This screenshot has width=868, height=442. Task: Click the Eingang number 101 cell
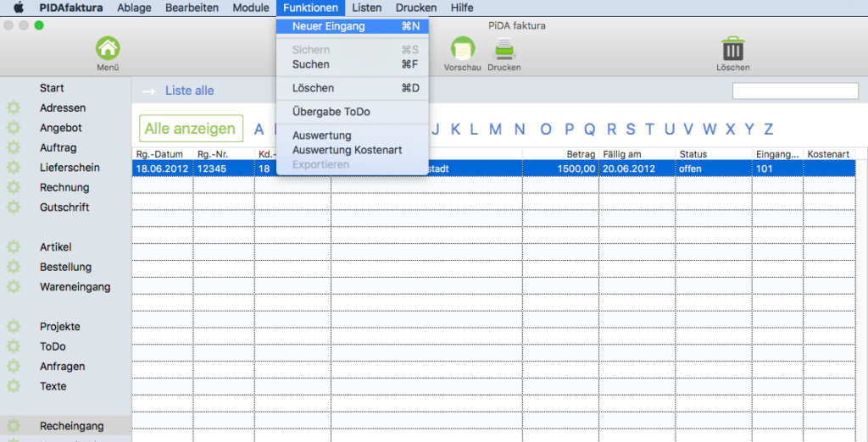click(x=777, y=169)
